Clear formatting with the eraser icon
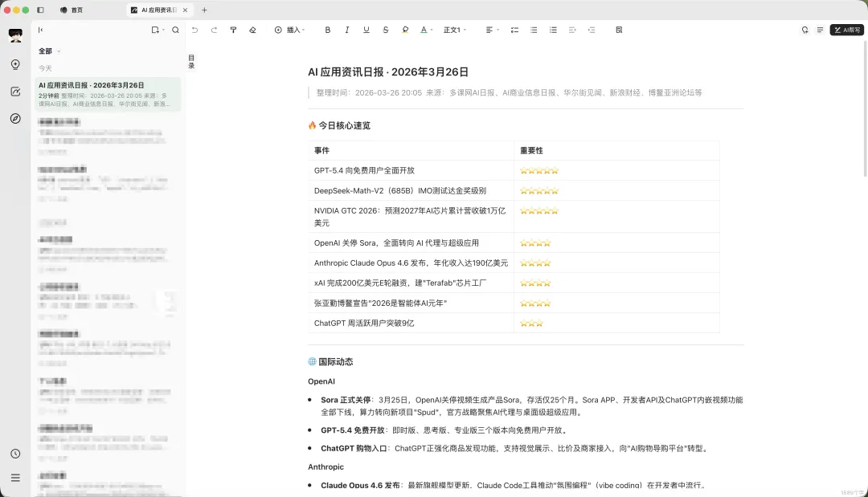Screen dimensions: 868x497 tap(252, 30)
